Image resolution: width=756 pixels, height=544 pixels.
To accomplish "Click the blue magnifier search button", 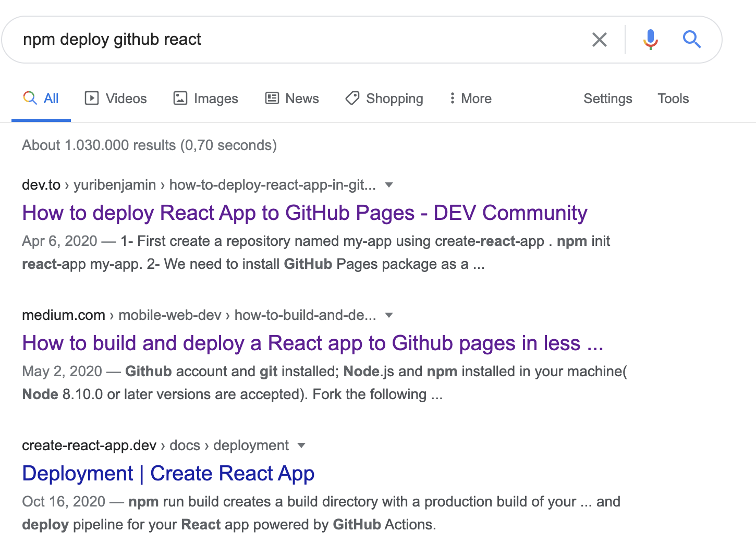I will coord(692,39).
